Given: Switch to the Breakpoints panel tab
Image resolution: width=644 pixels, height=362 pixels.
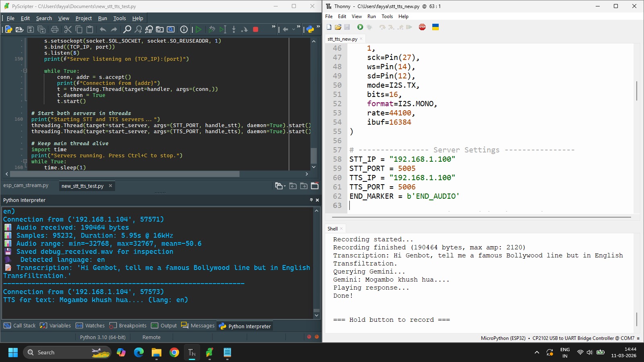Looking at the screenshot, I should click(128, 326).
